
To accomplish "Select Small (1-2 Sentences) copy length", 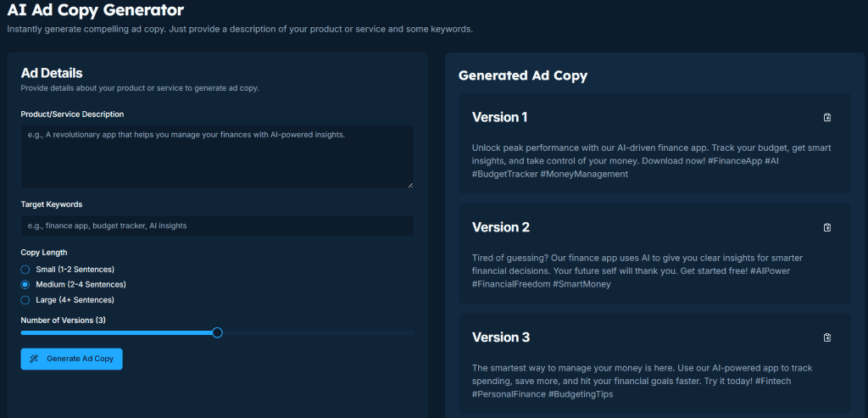I will (x=25, y=269).
